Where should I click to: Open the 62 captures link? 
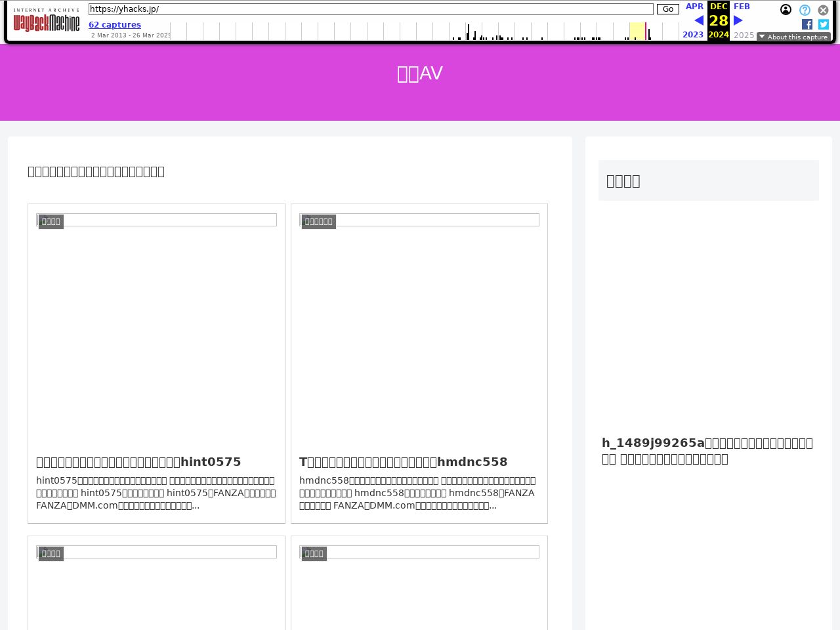tap(115, 25)
